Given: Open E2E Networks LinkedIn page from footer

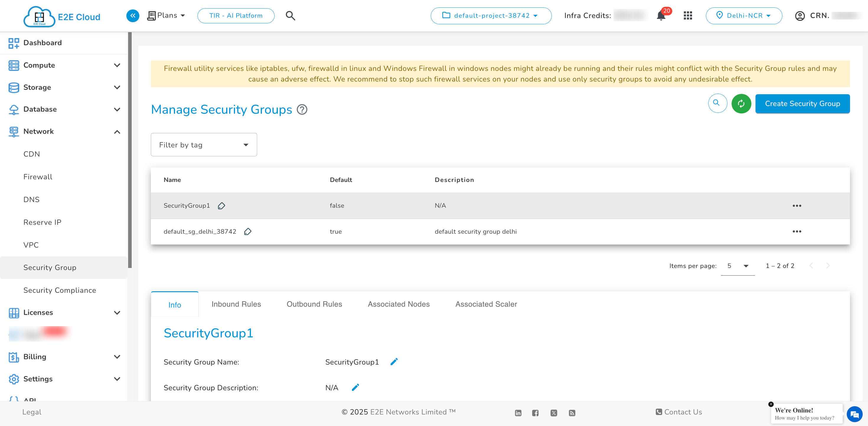Looking at the screenshot, I should pyautogui.click(x=518, y=412).
